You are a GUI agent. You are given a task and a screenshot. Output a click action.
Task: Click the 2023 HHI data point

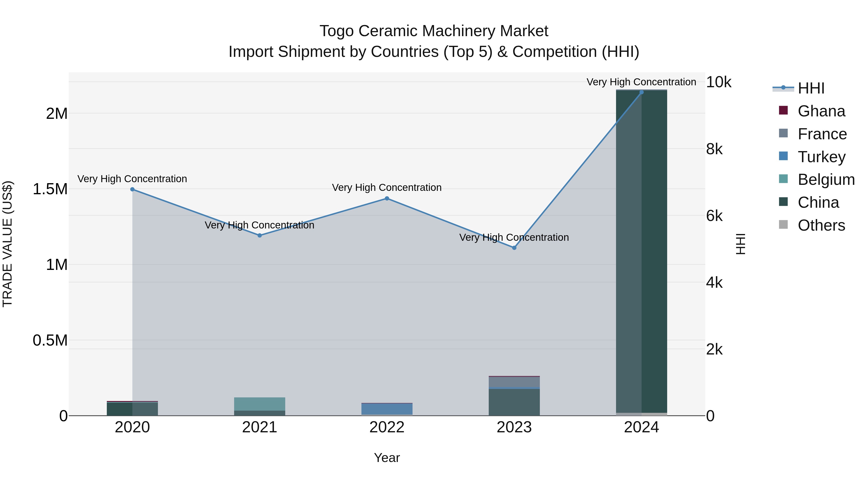point(514,248)
